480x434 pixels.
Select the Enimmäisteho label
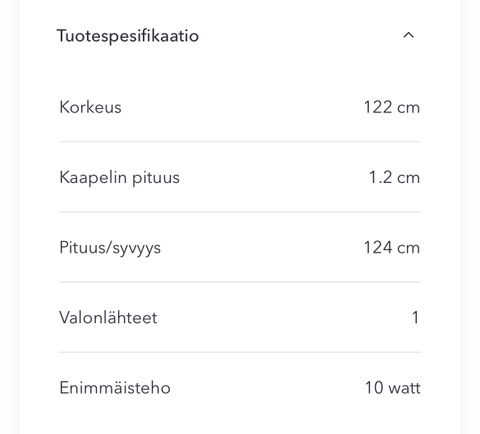click(115, 388)
